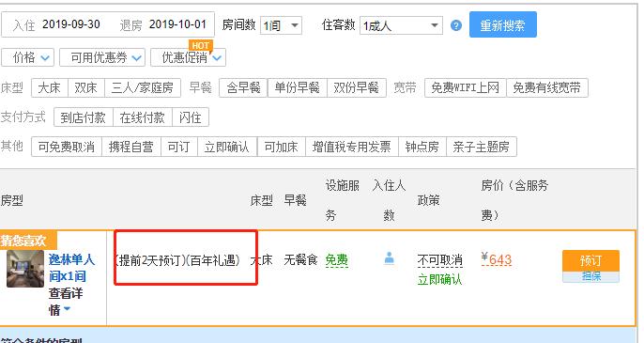Open the 逸林单人间 room thumbnail
644x343 pixels.
point(25,269)
